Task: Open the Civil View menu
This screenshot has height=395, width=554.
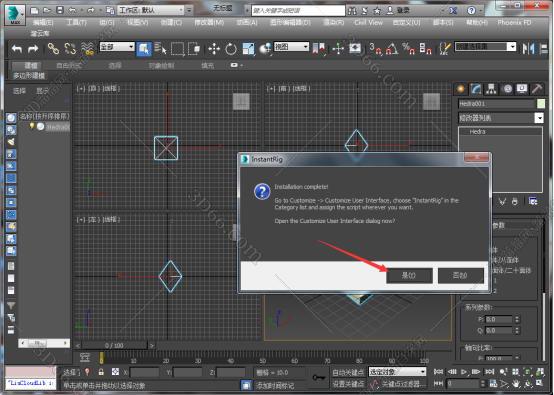Action: 369,23
